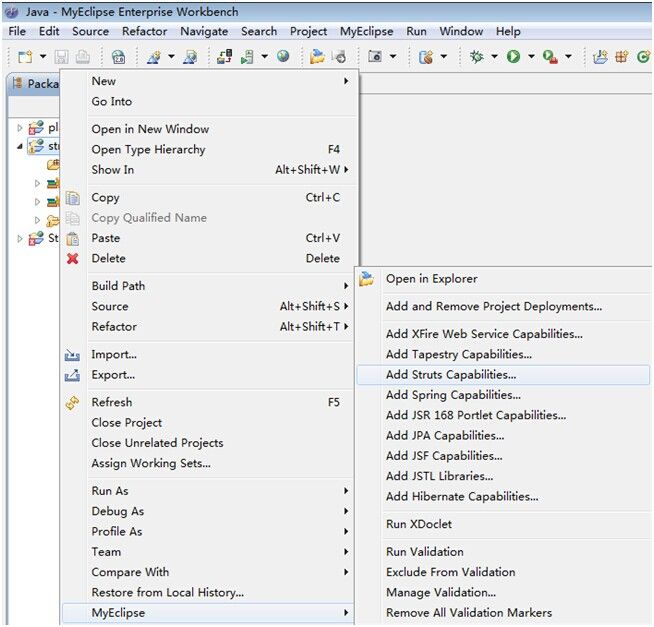Collapse the selected project tree node
The height and width of the screenshot is (627, 654).
20,146
